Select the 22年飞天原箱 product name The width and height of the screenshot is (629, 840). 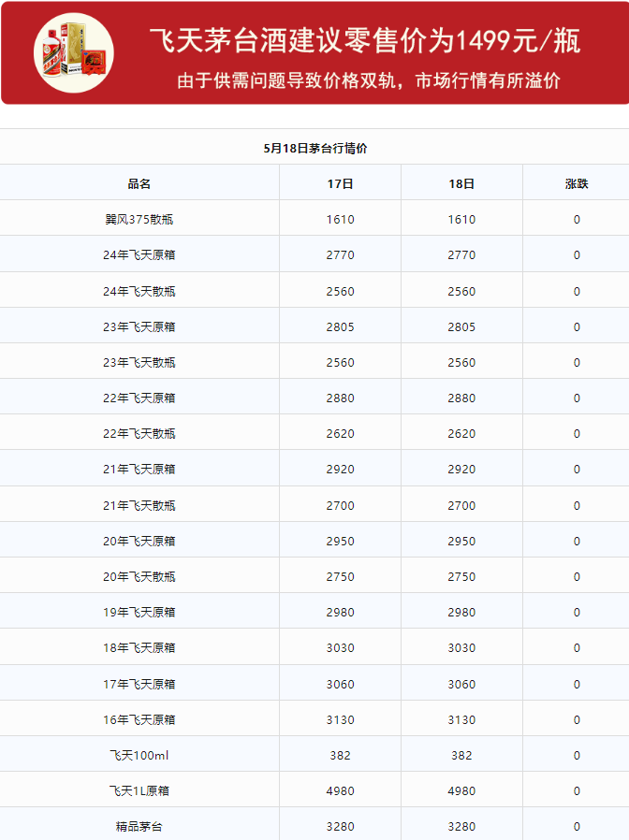coord(139,398)
